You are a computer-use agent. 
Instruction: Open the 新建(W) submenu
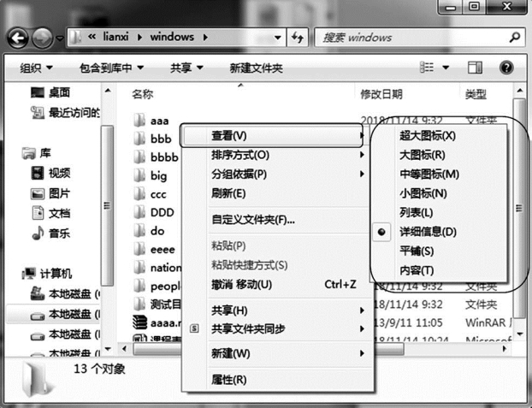pyautogui.click(x=277, y=354)
